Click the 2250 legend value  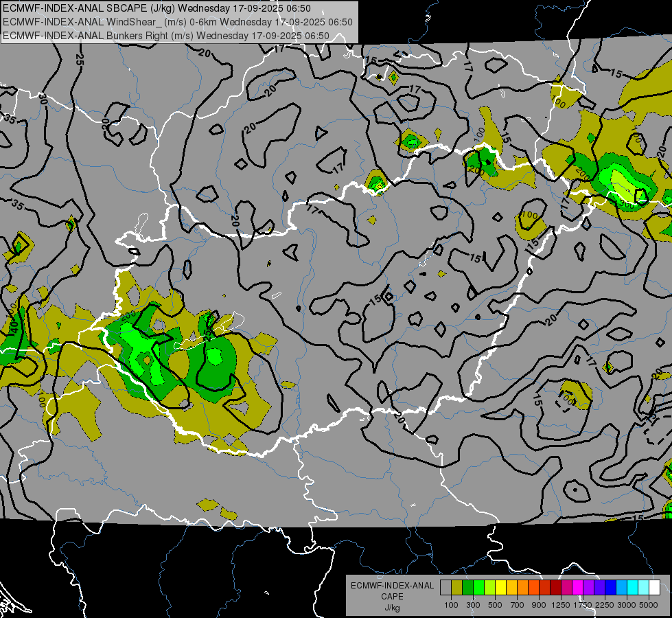(605, 605)
